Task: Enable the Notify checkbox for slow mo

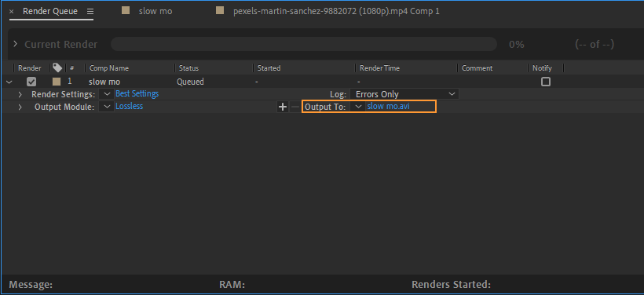Action: click(x=545, y=82)
